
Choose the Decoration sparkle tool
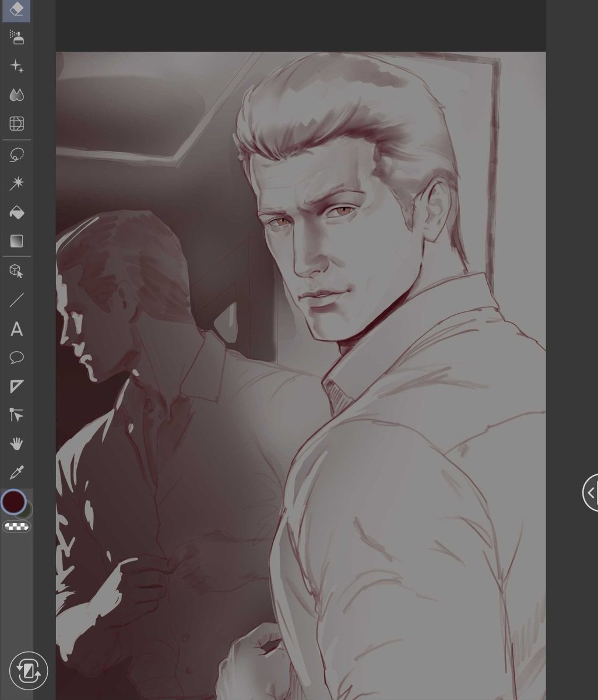(x=16, y=66)
